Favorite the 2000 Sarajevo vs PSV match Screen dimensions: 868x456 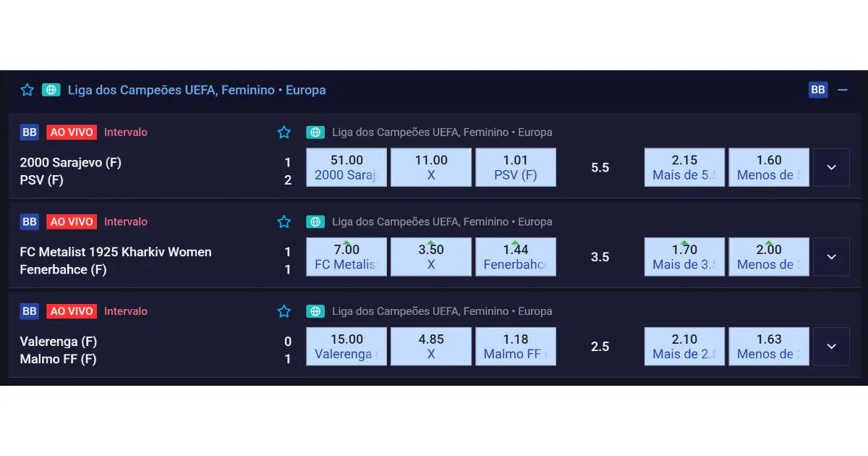click(284, 132)
